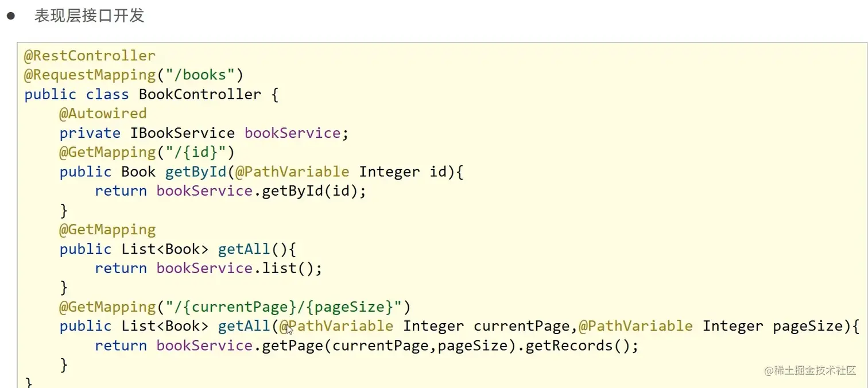Select the "@Autowired" annotation

pos(103,114)
